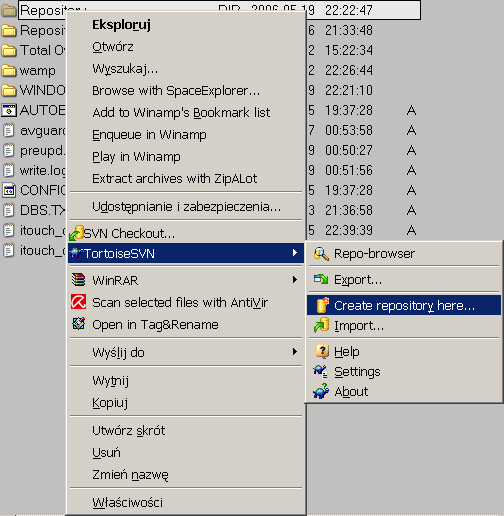This screenshot has height=516, width=504.
Task: Expand the WinRAR submenu arrow
Action: point(295,279)
